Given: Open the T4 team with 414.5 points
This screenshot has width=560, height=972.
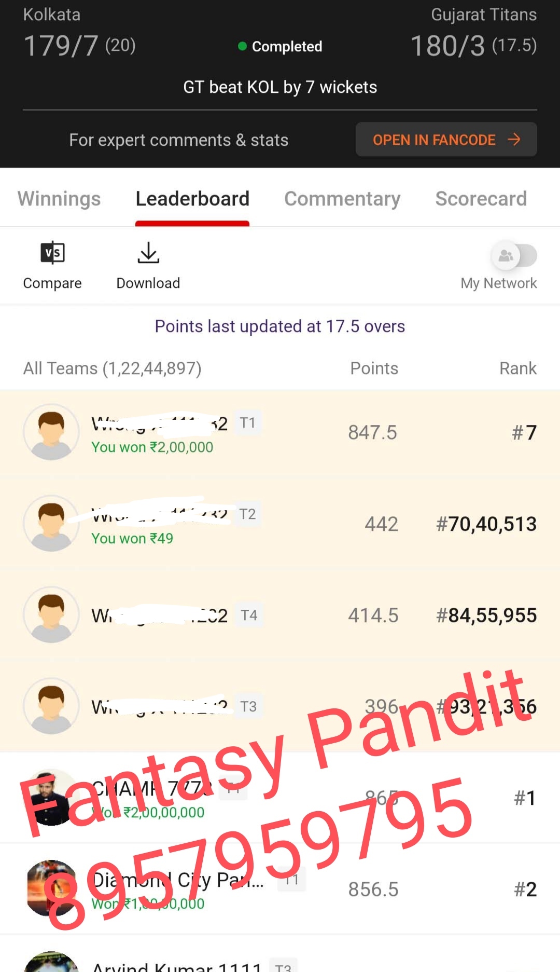Looking at the screenshot, I should coord(280,615).
